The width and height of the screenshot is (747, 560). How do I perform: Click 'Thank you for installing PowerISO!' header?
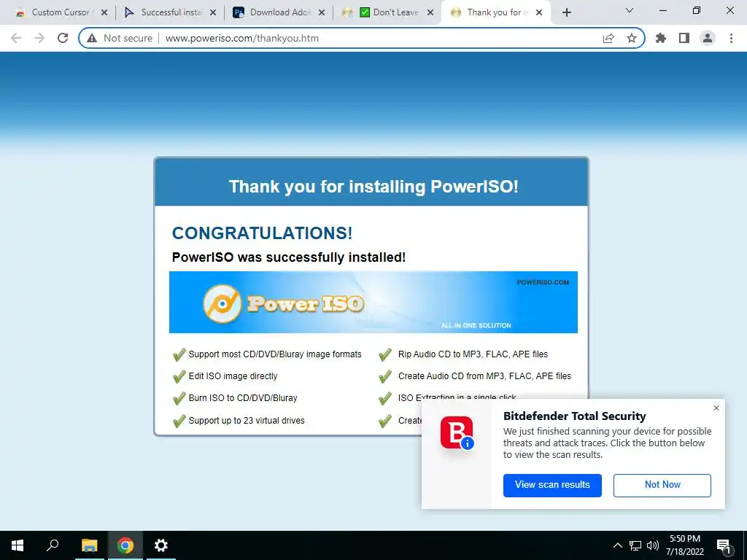[373, 186]
